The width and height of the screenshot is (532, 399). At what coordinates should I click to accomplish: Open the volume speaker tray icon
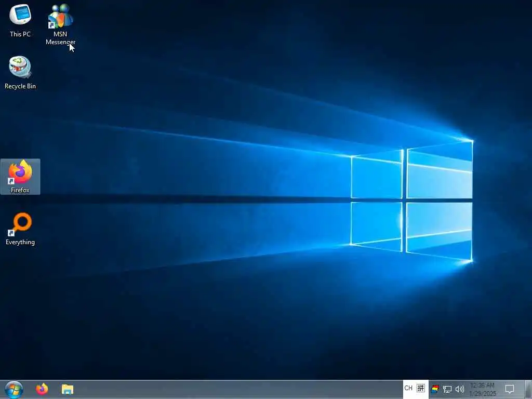[x=460, y=389]
